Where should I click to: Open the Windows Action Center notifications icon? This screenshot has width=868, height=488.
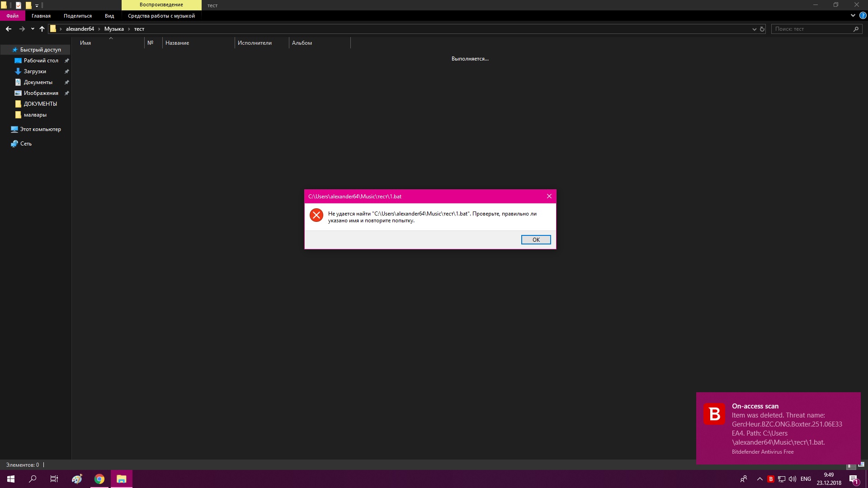click(854, 479)
